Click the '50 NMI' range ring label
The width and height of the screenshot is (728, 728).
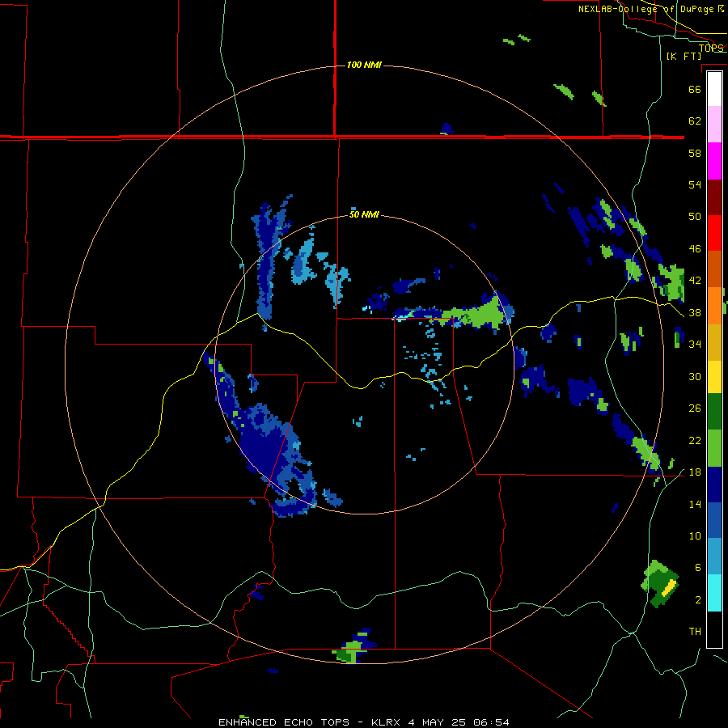point(364,214)
